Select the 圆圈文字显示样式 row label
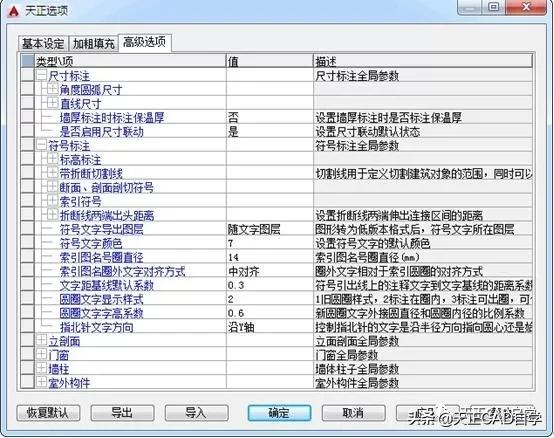 coord(102,299)
